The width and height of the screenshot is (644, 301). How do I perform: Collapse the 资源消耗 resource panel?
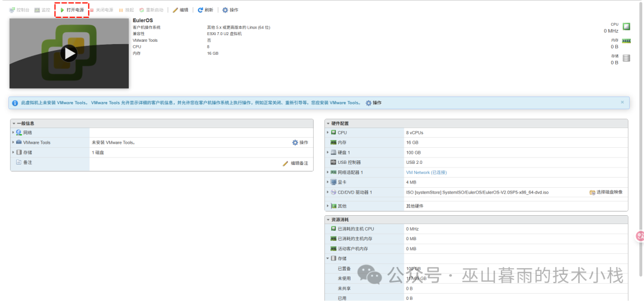coord(328,220)
